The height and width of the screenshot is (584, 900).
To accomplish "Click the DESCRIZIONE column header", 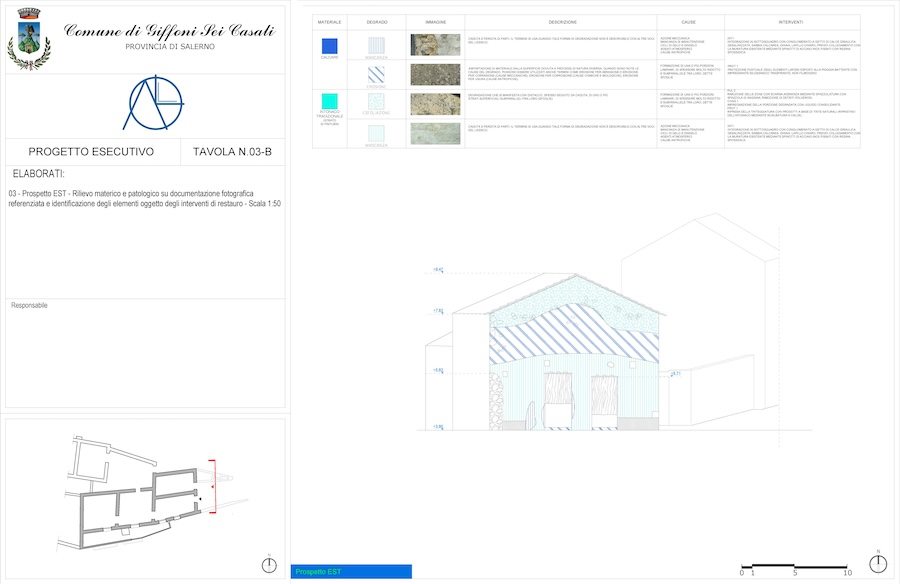I will 562,21.
